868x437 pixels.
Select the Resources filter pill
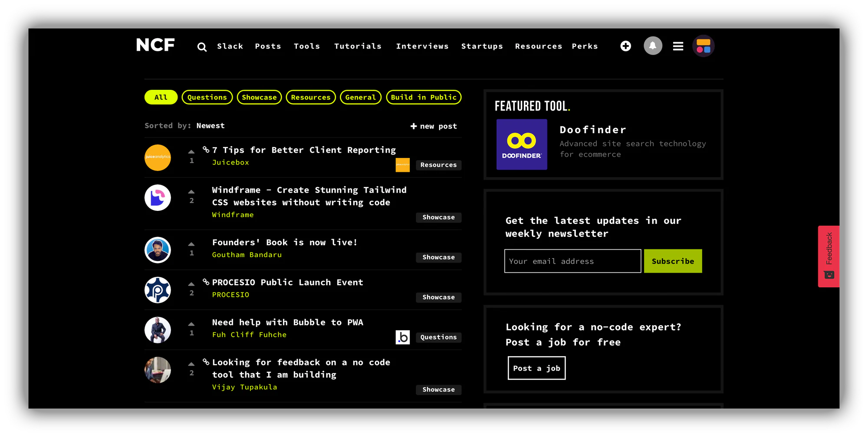click(311, 97)
